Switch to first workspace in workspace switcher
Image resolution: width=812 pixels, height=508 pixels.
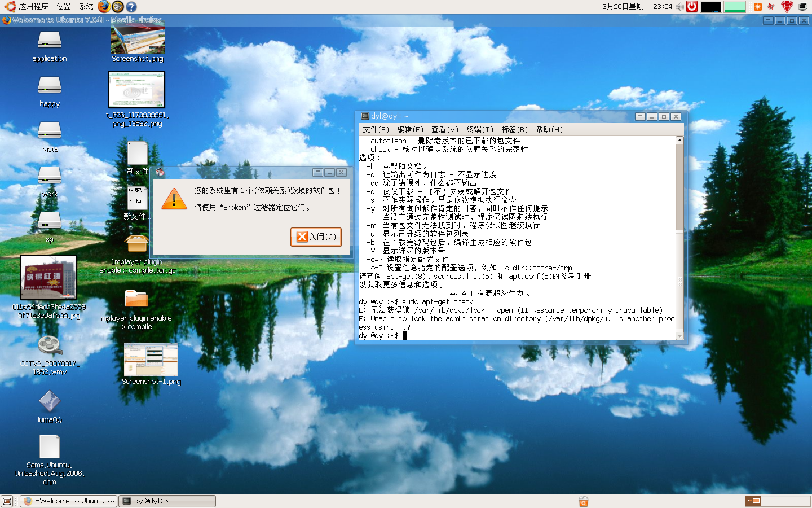(x=753, y=501)
